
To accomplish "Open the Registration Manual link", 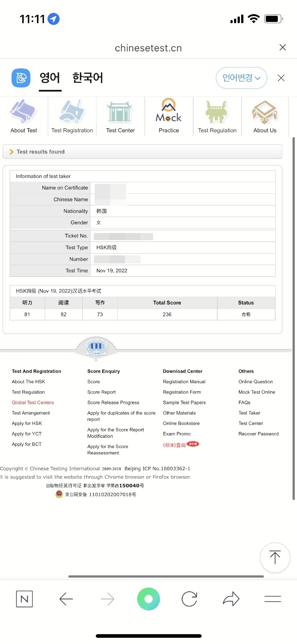I will (x=184, y=382).
